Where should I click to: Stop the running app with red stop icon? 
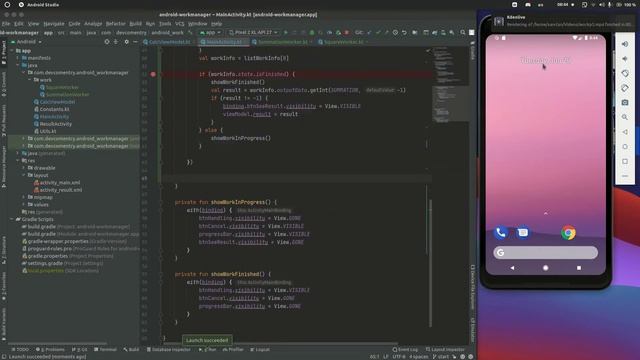[347, 32]
